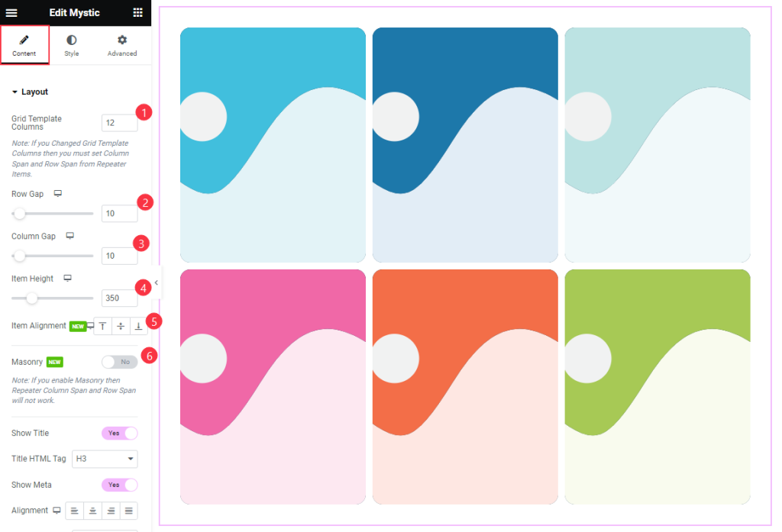This screenshot has width=782, height=532.
Task: Select the orange grid card
Action: tap(465, 387)
